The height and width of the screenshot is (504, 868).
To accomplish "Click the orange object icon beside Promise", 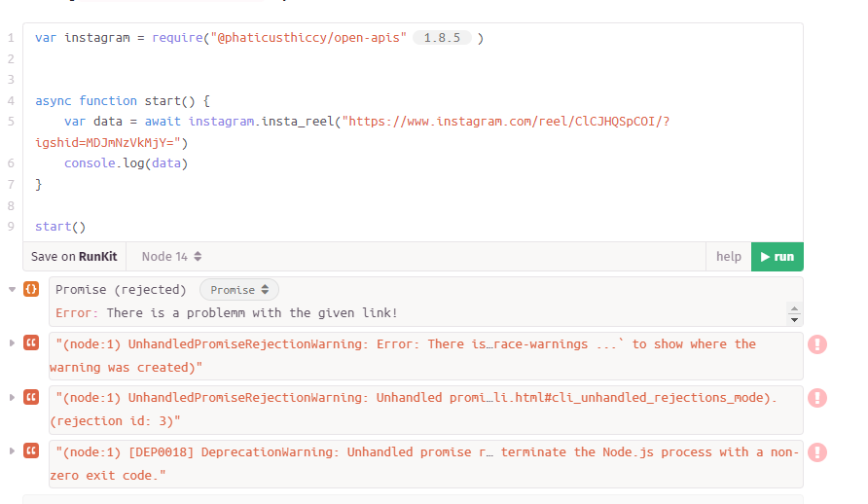I will coord(31,289).
